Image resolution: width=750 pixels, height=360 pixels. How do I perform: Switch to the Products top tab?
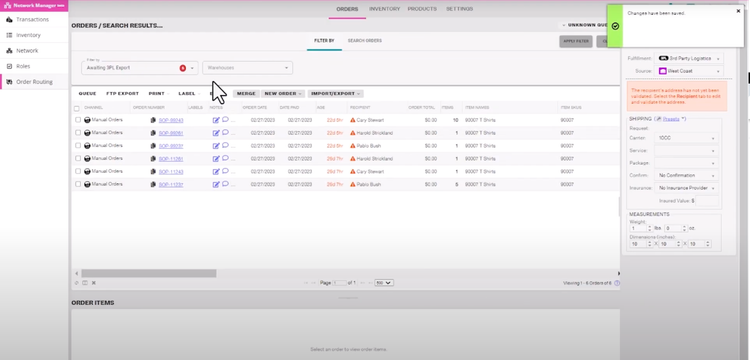[x=422, y=9]
